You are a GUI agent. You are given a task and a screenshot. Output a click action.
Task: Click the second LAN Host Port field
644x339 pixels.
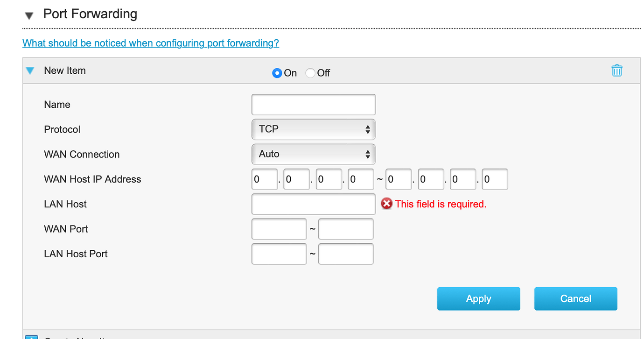[345, 254]
